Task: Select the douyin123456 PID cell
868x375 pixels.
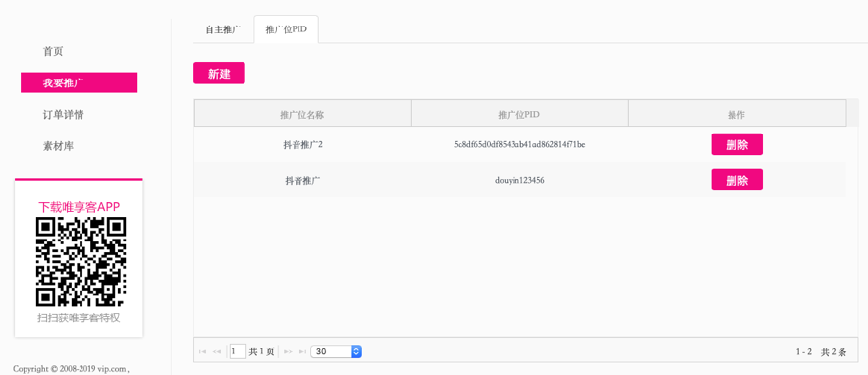Action: click(519, 180)
